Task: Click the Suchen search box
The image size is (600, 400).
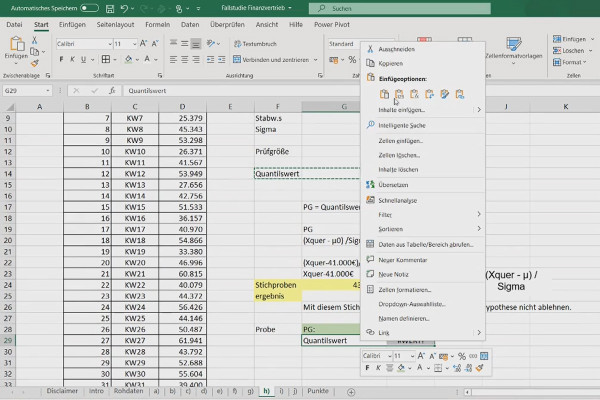Action: point(399,8)
